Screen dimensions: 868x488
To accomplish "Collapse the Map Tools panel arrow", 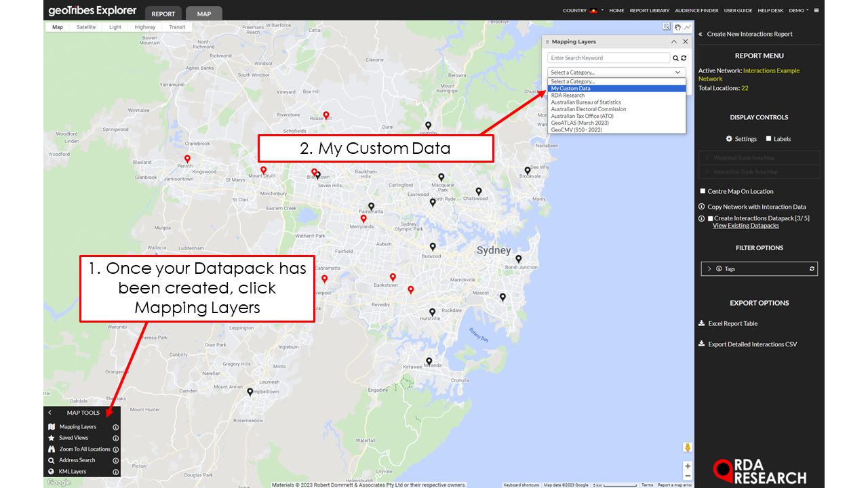I will (x=50, y=413).
